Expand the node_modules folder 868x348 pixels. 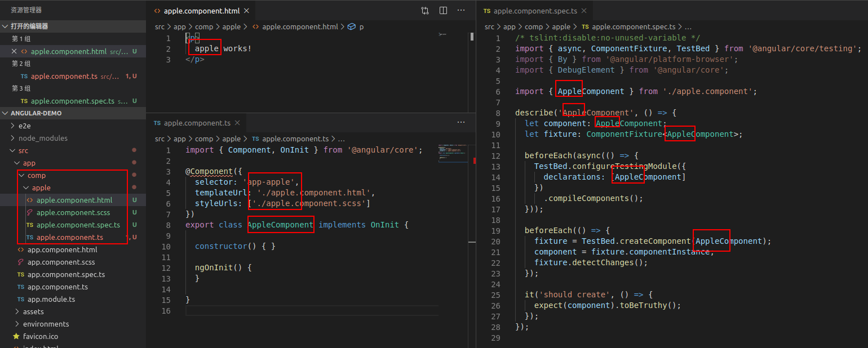click(73, 138)
